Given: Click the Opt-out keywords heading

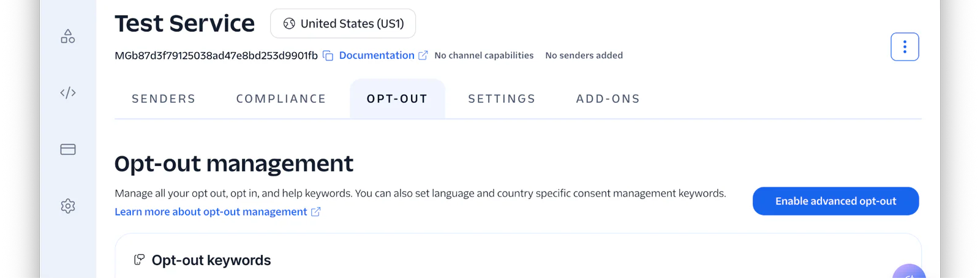Looking at the screenshot, I should pos(211,260).
